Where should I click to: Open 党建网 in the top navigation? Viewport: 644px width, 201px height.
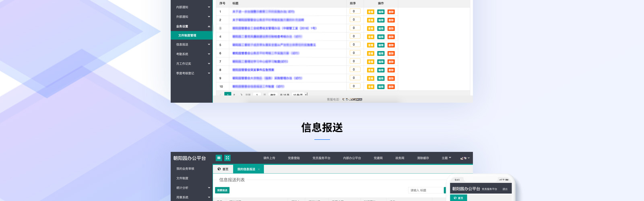(x=378, y=158)
